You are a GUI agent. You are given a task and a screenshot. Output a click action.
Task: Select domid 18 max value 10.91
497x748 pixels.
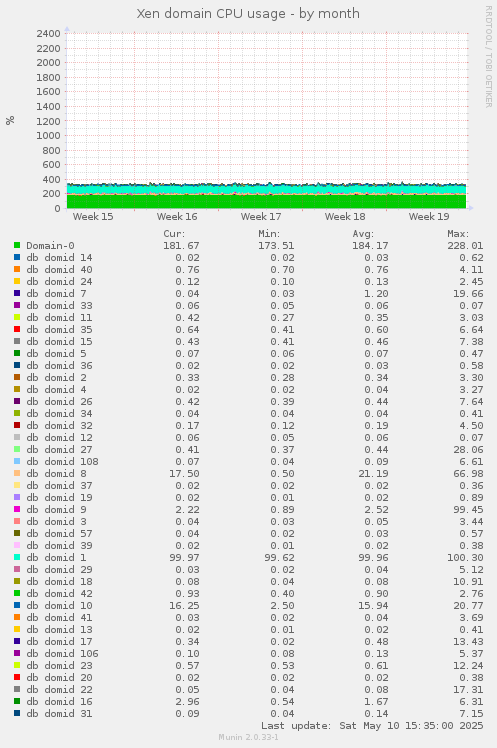[x=468, y=582]
